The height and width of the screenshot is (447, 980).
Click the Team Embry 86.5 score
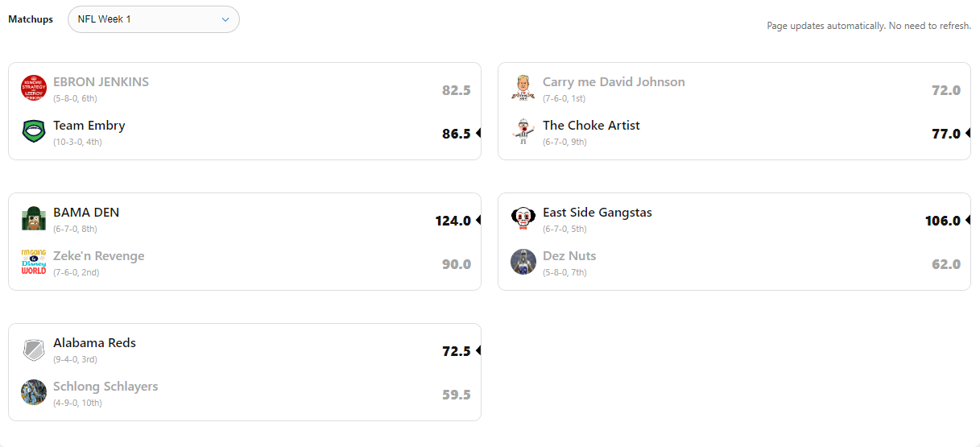tap(456, 134)
